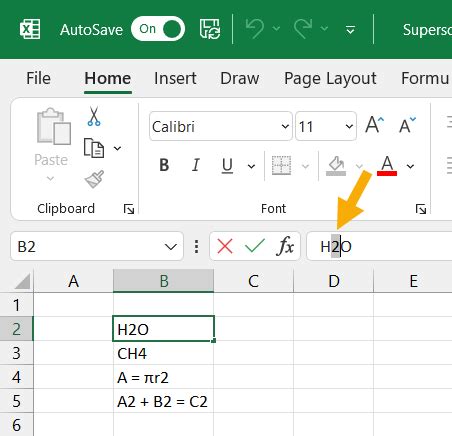
Task: Select row 3 header
Action: 16,353
